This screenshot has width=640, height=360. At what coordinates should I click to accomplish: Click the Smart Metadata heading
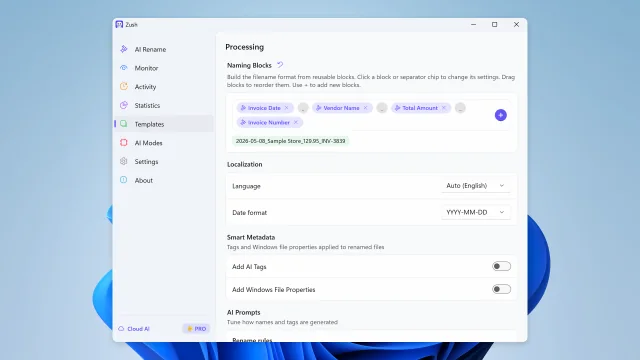click(251, 237)
